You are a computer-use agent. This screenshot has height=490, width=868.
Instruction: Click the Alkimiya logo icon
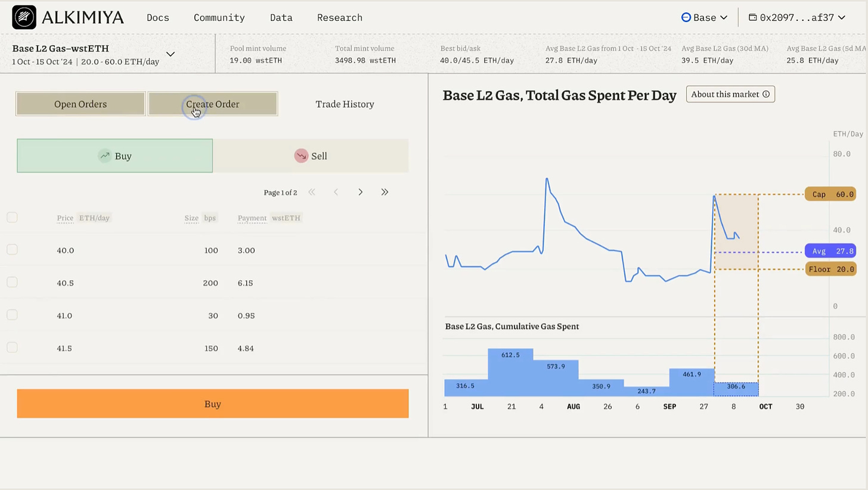point(24,18)
